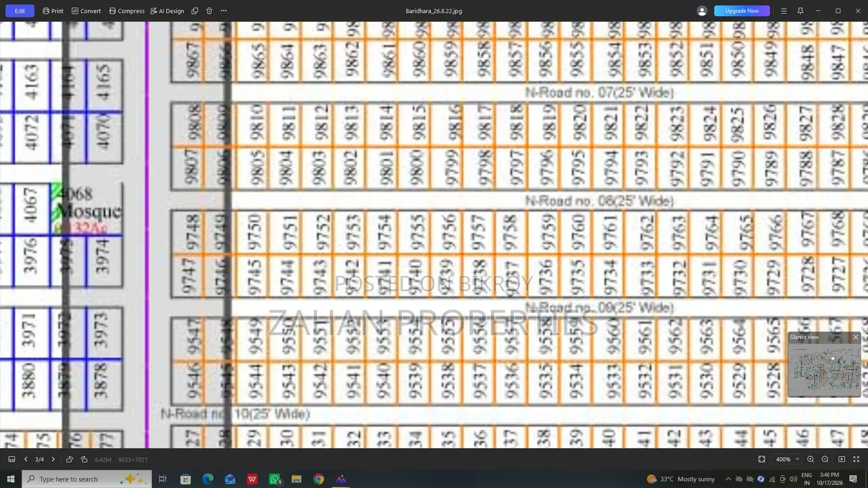Open the user account avatar

(702, 11)
